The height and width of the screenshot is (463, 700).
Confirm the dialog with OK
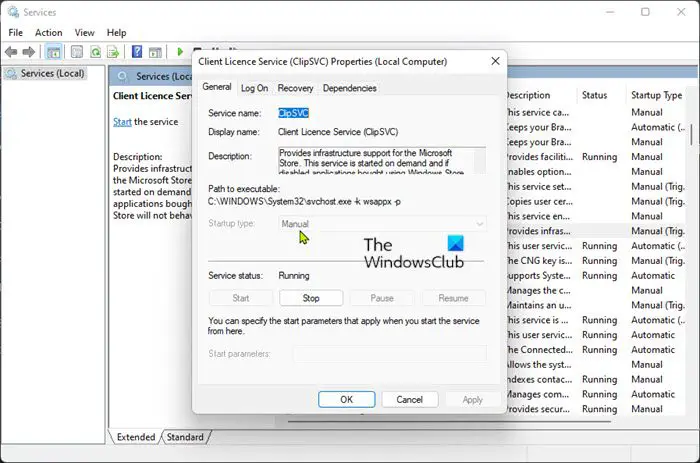(x=346, y=400)
